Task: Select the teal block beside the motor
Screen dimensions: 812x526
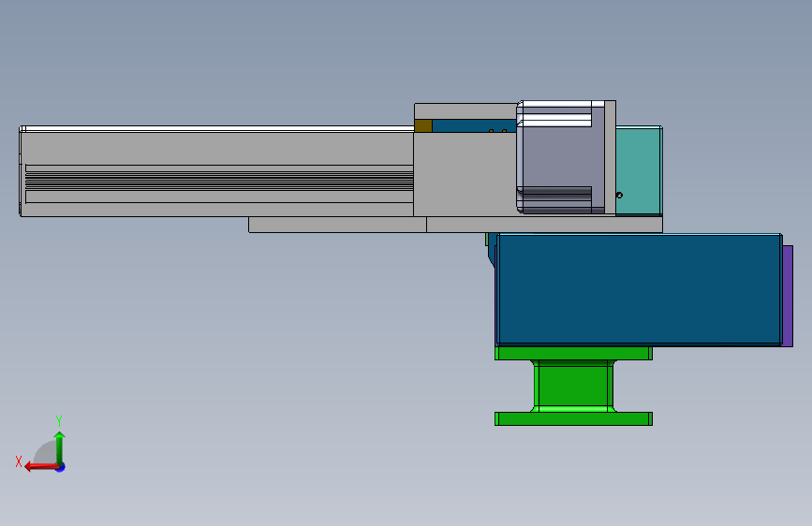Action: (639, 171)
